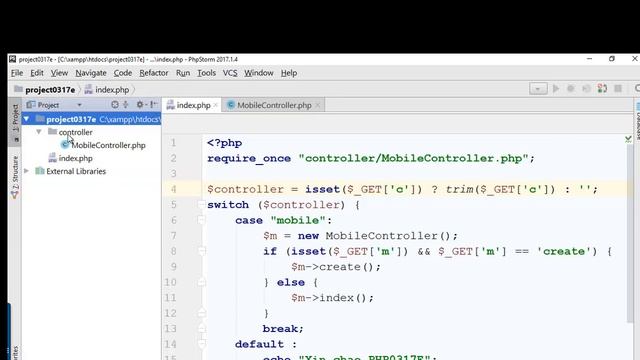Open the Window menu
The image size is (640, 360).
[x=259, y=73]
